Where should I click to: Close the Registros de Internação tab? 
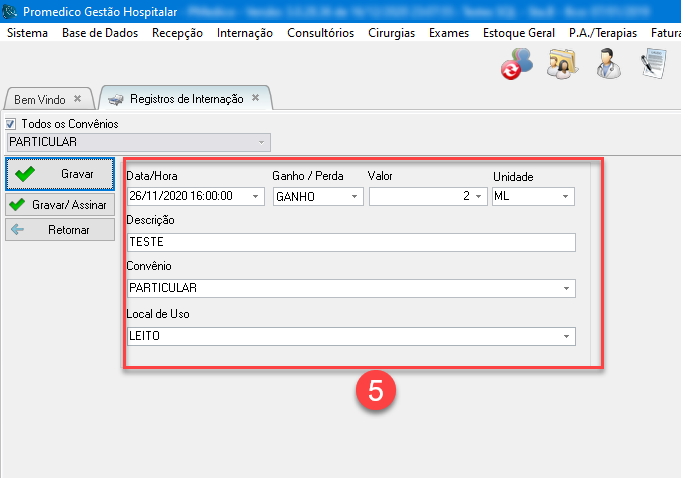255,98
